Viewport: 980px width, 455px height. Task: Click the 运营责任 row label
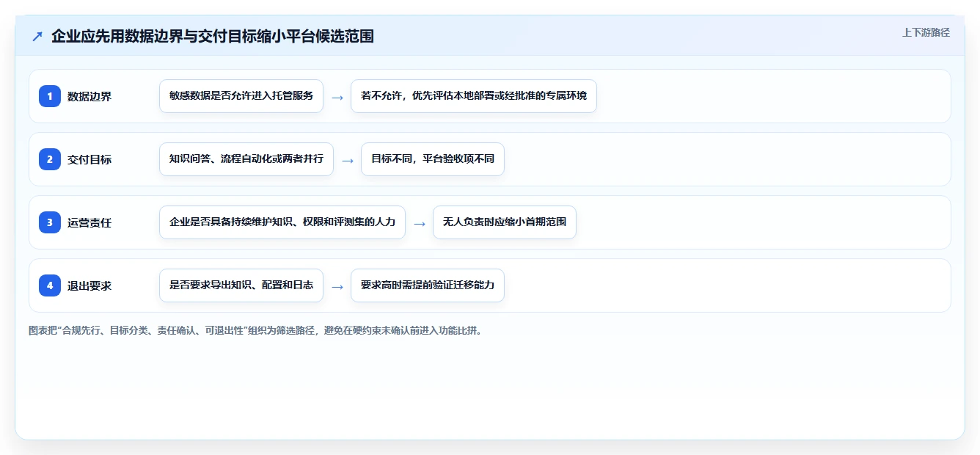pyautogui.click(x=89, y=222)
